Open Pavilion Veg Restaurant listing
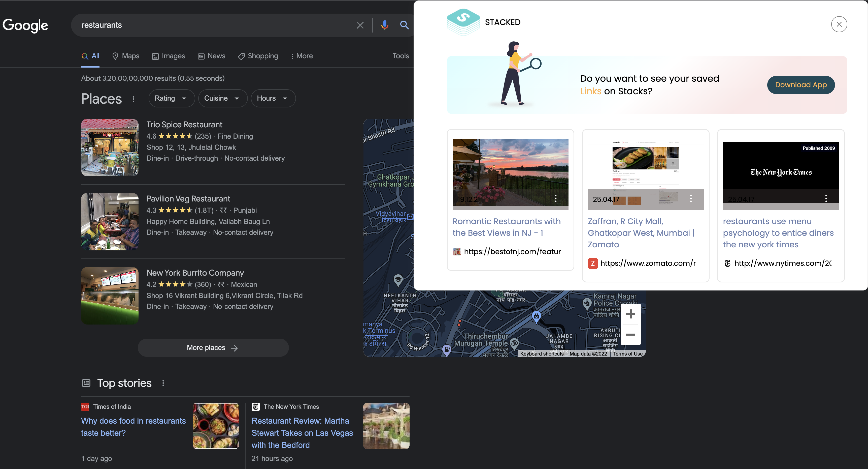Screen dimensions: 868x469 188,199
